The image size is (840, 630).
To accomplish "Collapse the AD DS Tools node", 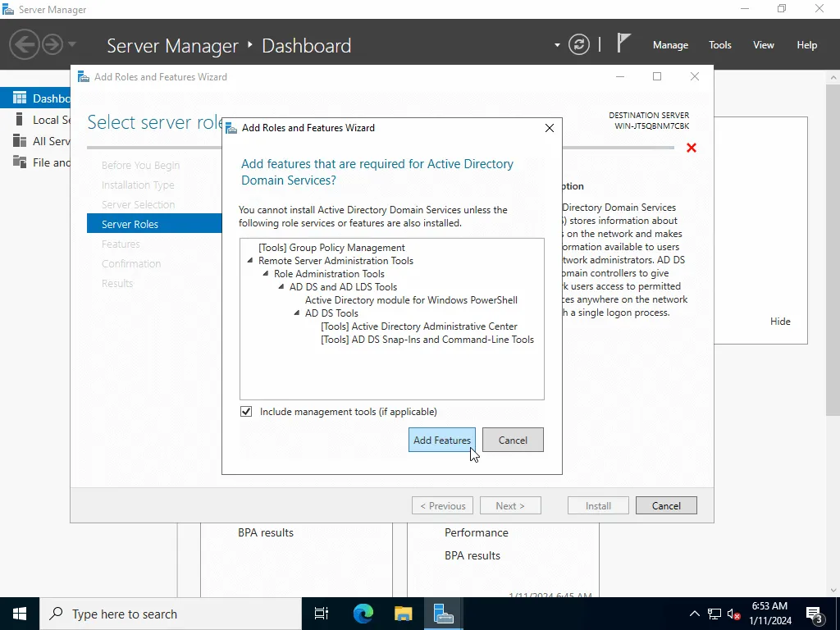I will (x=298, y=313).
